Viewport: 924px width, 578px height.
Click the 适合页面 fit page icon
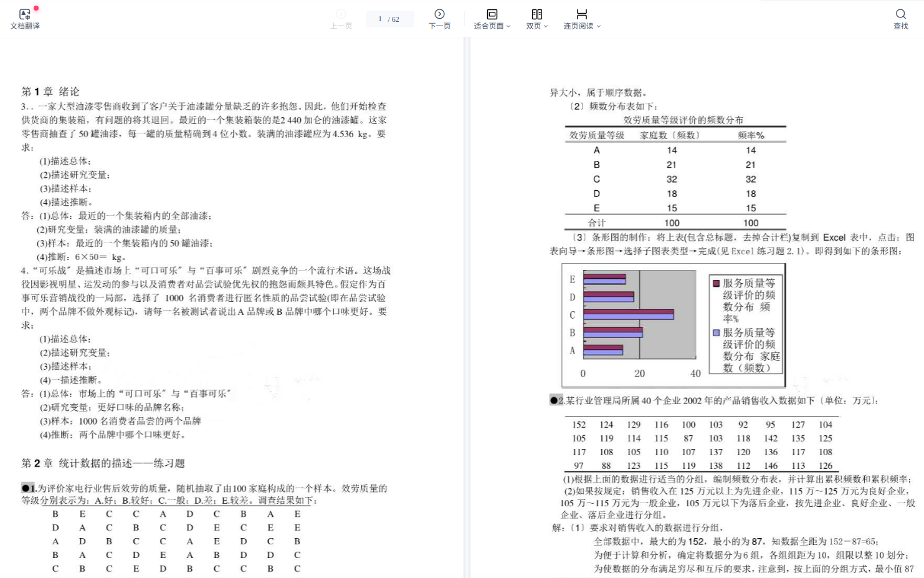pyautogui.click(x=492, y=14)
